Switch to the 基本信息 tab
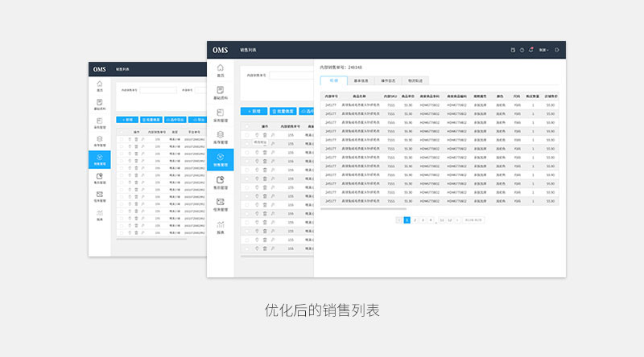This screenshot has width=644, height=357. (x=361, y=81)
